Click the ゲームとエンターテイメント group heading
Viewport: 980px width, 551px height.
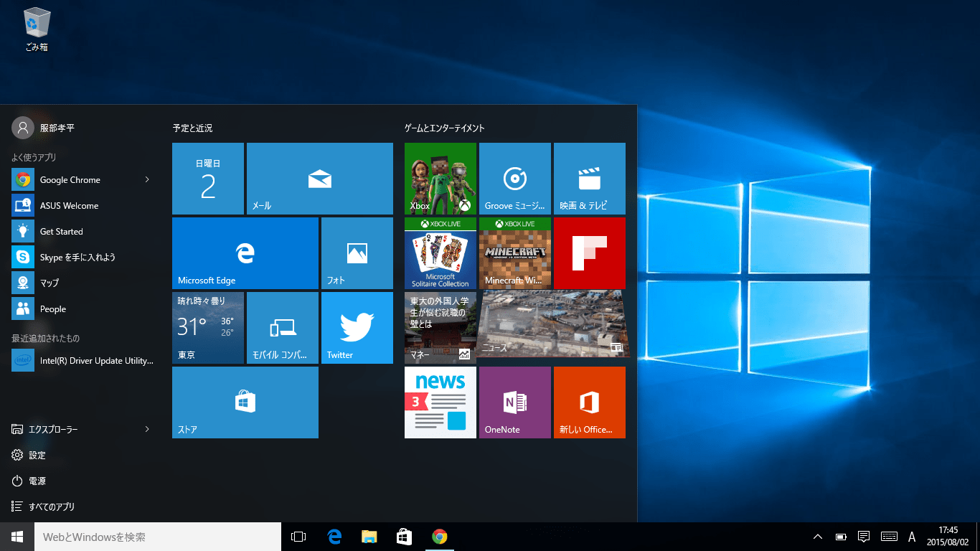tap(445, 128)
